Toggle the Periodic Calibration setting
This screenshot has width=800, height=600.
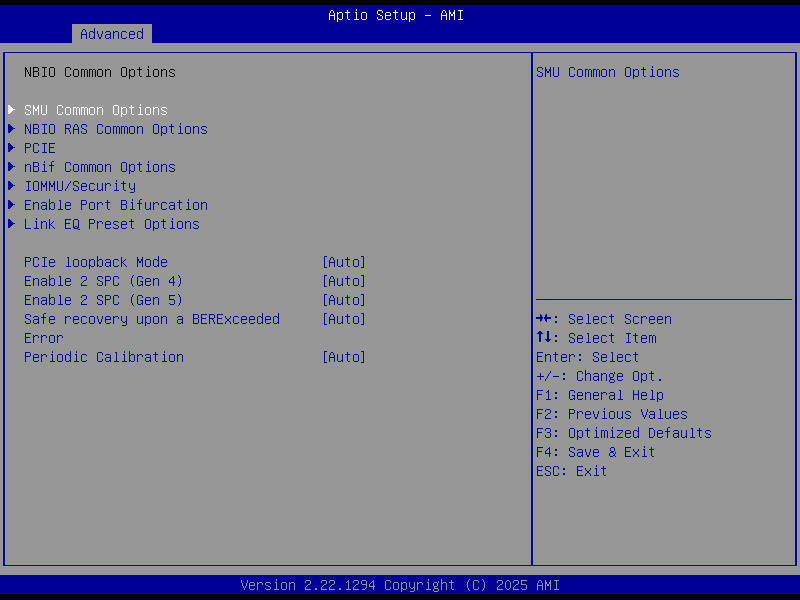point(343,357)
